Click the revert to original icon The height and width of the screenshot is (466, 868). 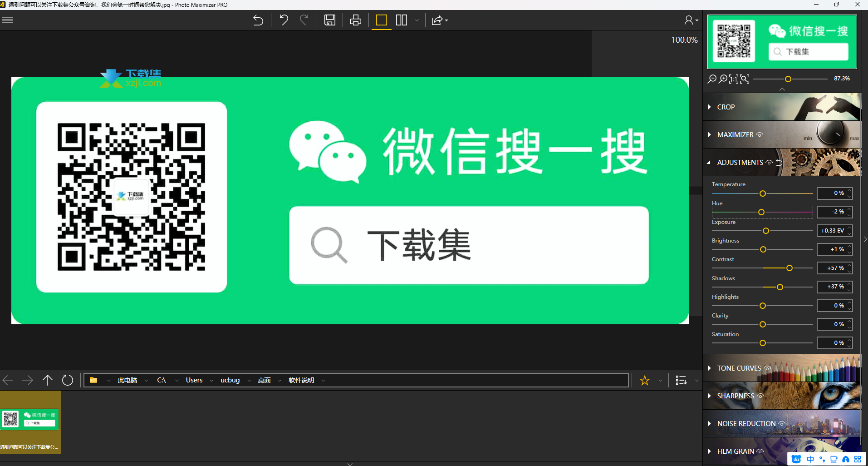coord(258,20)
